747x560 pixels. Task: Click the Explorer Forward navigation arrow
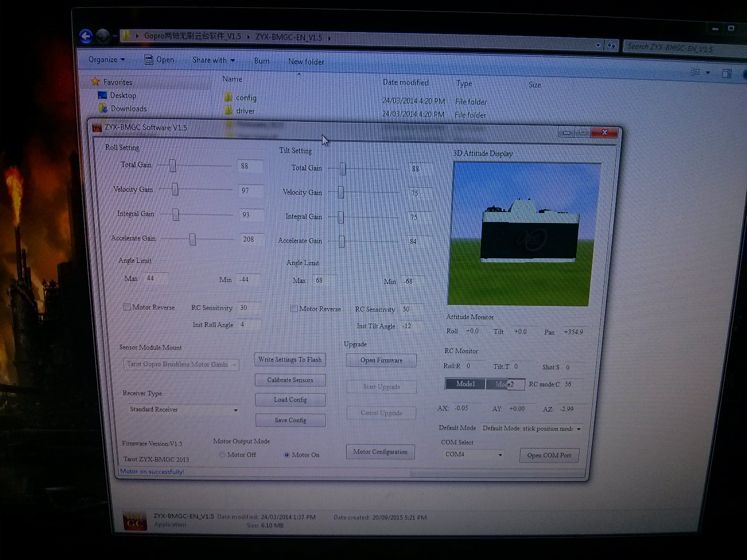[103, 36]
